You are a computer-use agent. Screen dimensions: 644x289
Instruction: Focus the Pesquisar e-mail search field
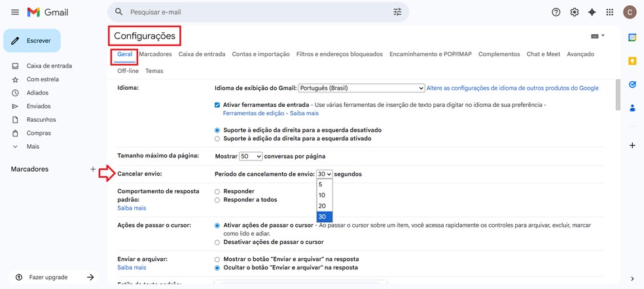pyautogui.click(x=258, y=12)
